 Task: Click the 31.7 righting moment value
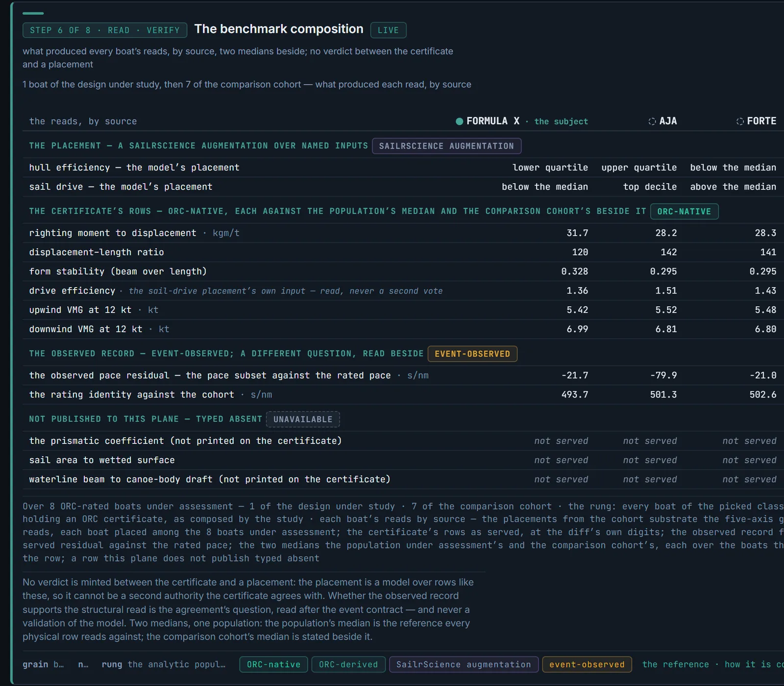click(x=577, y=233)
